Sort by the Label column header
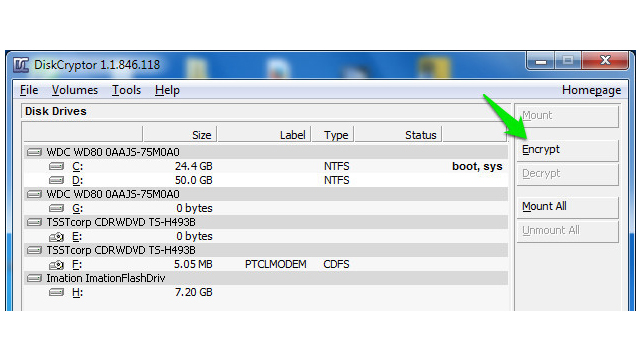This screenshot has width=640, height=360. [264, 135]
